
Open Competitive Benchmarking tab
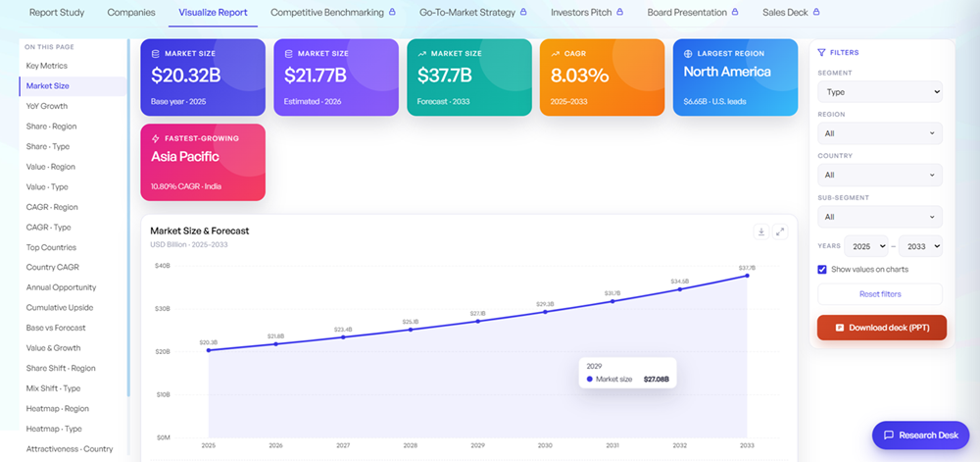[x=332, y=13]
